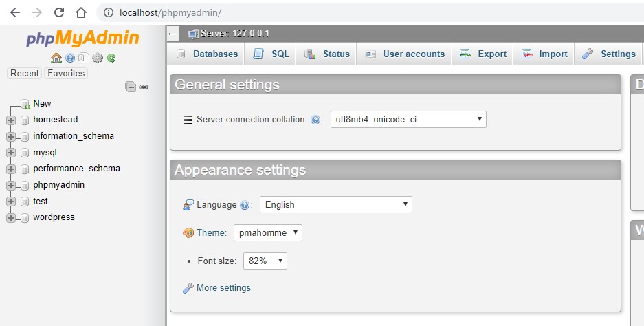Click the More settings link
Viewport: 644px width, 326px height.
[x=223, y=287]
